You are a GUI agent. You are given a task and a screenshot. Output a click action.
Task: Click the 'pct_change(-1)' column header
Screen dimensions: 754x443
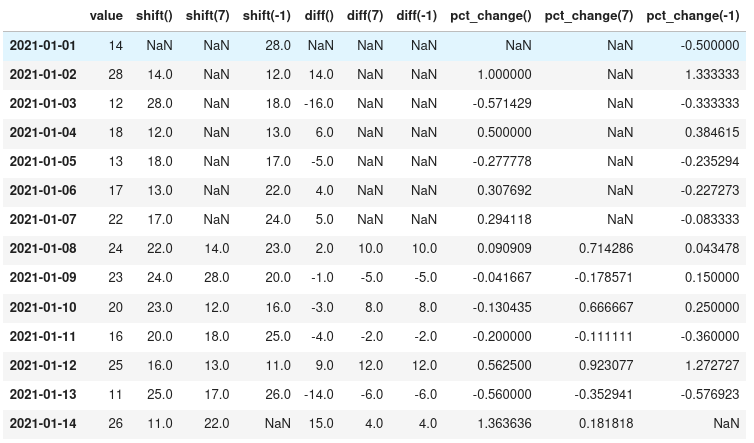693,16
